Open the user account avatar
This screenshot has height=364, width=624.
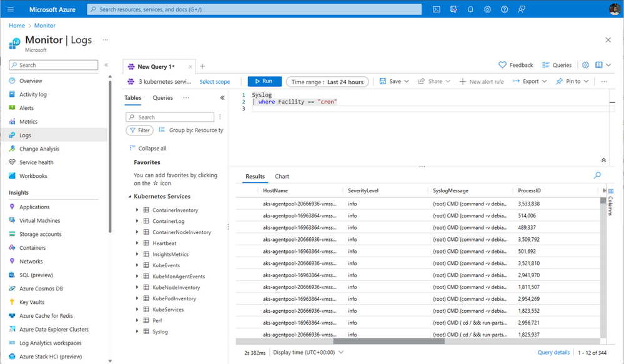tap(615, 9)
